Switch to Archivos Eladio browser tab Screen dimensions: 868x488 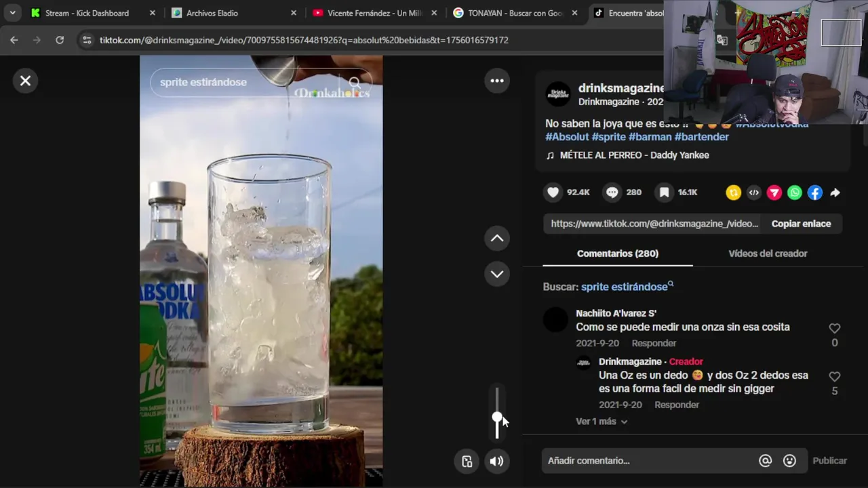coord(212,13)
